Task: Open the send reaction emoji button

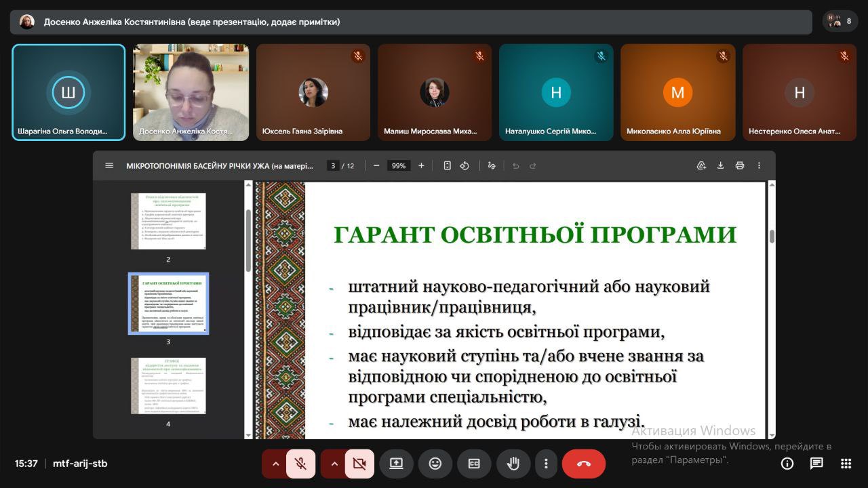Action: [x=435, y=464]
